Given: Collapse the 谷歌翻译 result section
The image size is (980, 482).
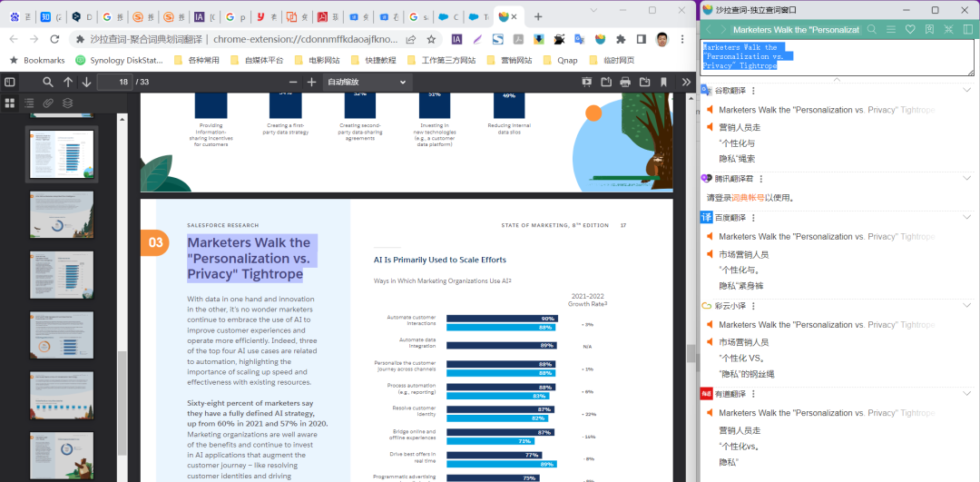Looking at the screenshot, I should pos(967,90).
